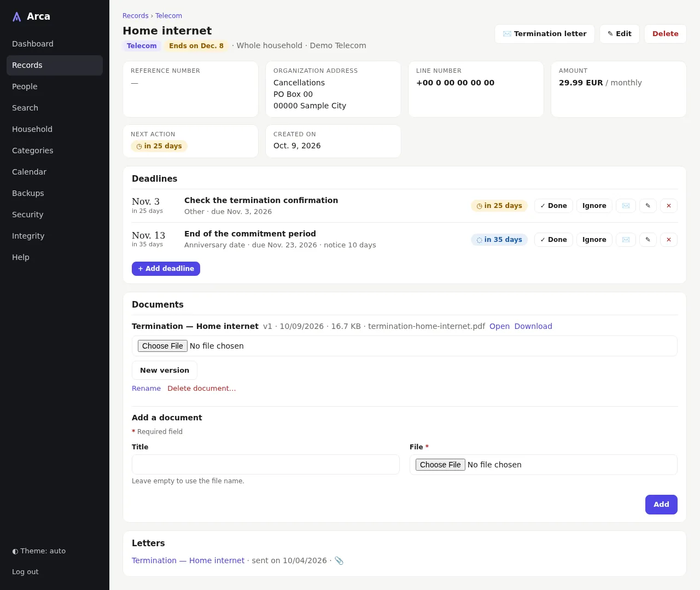Click the Add deadline button

[x=166, y=269]
